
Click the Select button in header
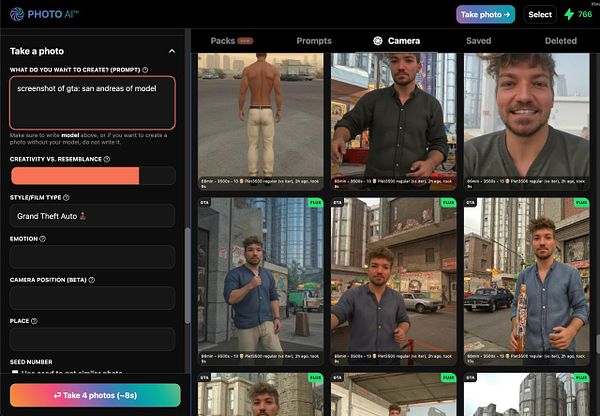[x=540, y=15]
